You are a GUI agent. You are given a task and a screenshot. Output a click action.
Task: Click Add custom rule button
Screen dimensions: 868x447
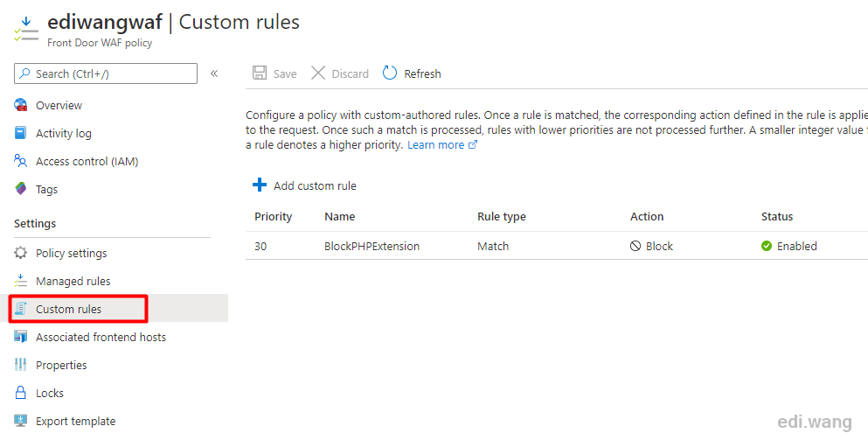coord(304,185)
